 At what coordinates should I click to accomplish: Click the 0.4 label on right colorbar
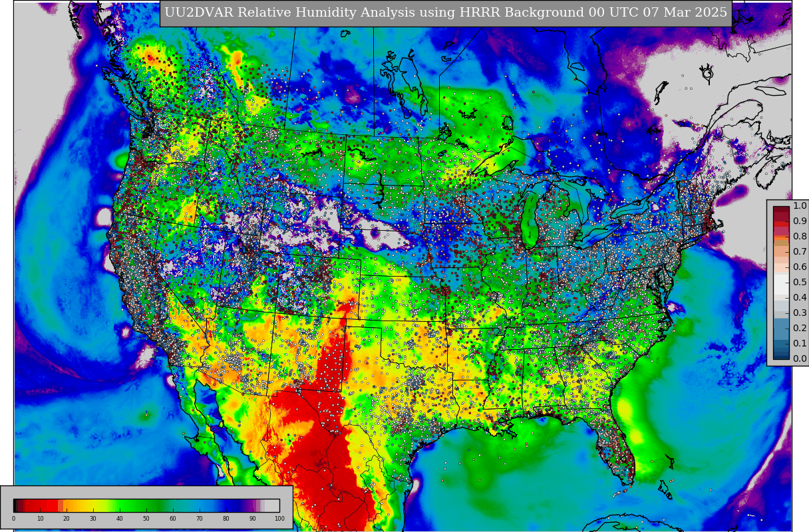800,298
